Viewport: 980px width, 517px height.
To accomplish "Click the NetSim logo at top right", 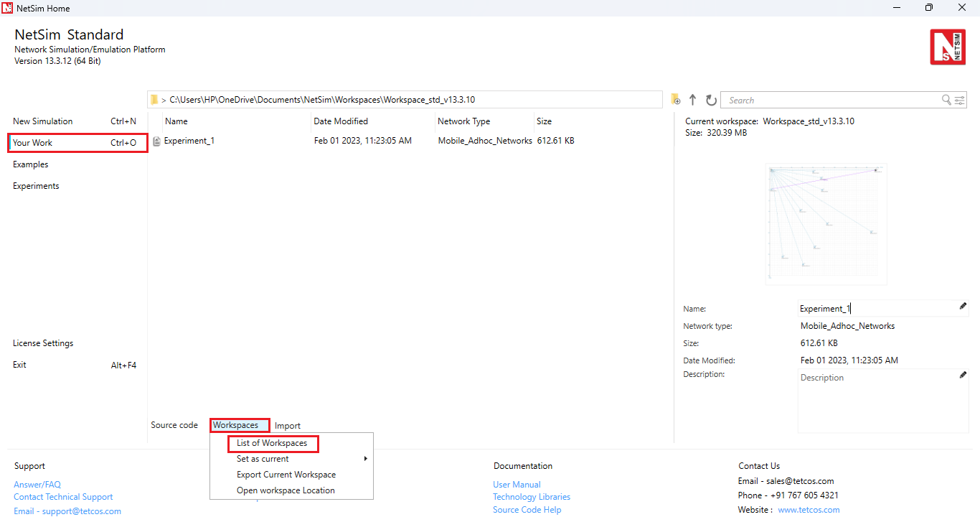I will (948, 47).
